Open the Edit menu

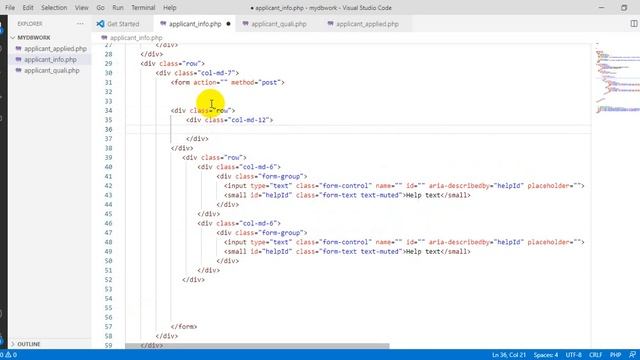tap(28, 8)
